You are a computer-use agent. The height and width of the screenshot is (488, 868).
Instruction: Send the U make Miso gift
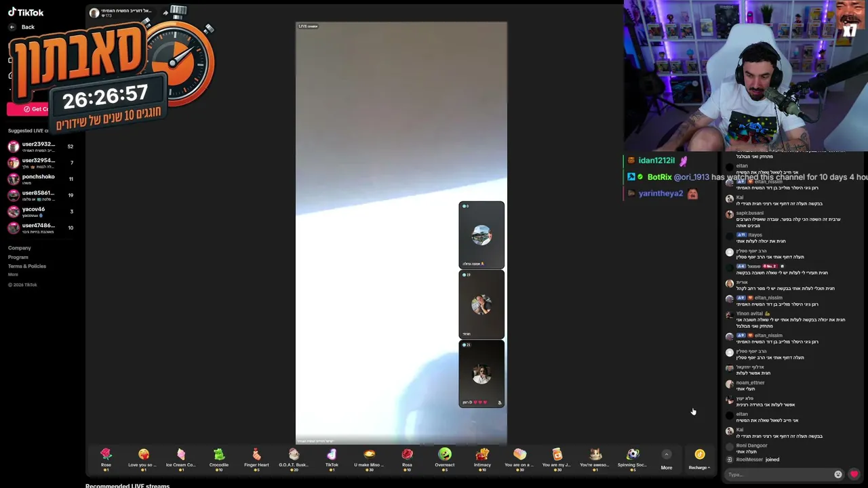pos(369,459)
